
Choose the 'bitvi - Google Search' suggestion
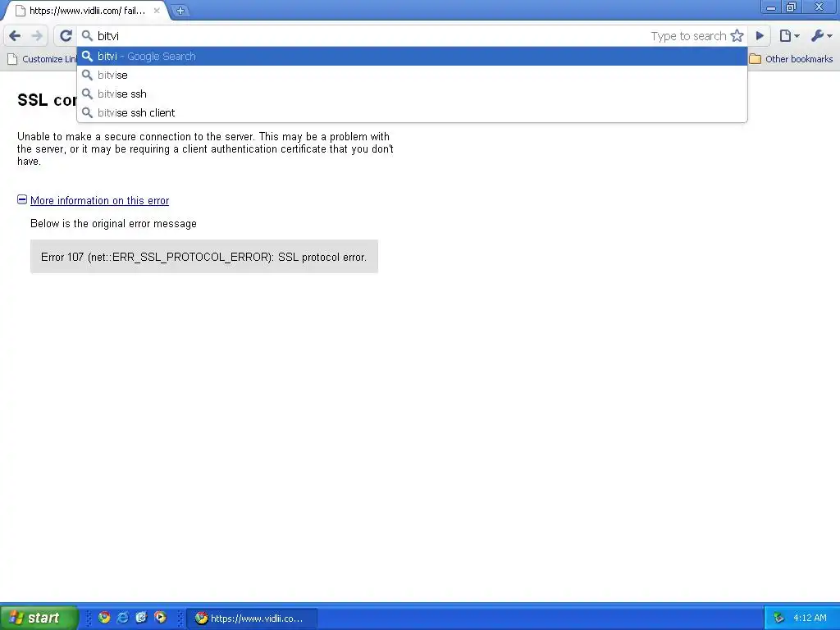click(x=412, y=57)
